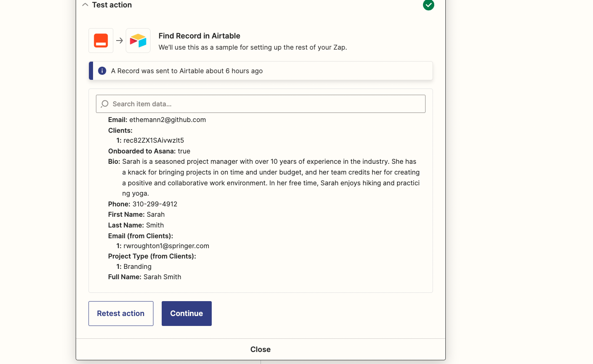
Task: Click the green success checkmark icon
Action: (x=428, y=5)
